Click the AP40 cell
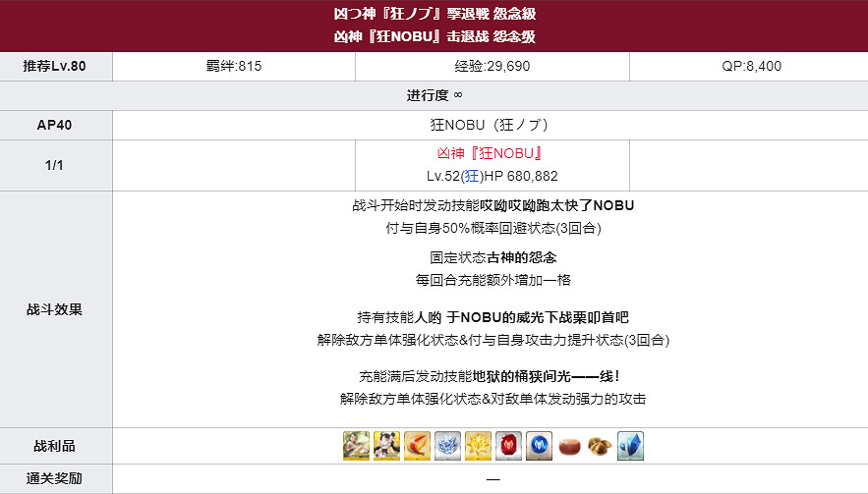This screenshot has width=868, height=494. point(56,125)
